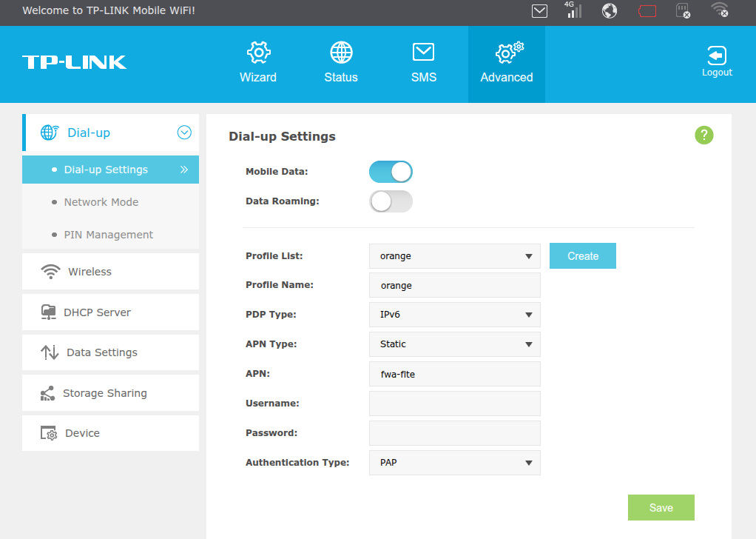
Task: Click the 'Data Roaming:' label
Action: pyautogui.click(x=283, y=201)
